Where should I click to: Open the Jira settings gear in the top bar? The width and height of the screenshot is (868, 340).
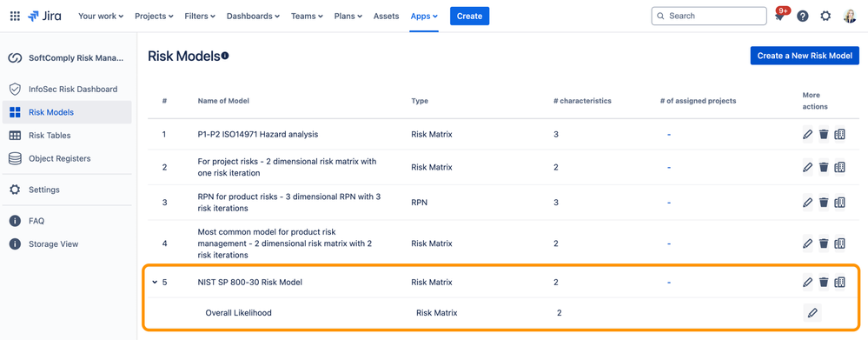[x=825, y=16]
